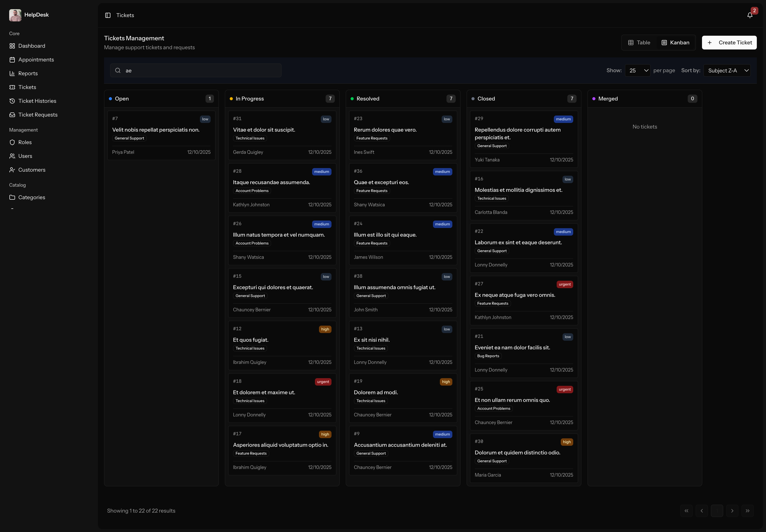The width and height of the screenshot is (766, 532).
Task: Click Tickets breadcrumb title in header
Action: [125, 15]
